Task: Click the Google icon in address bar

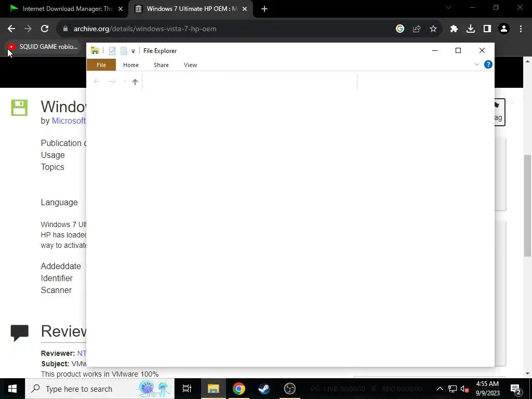Action: pos(400,29)
